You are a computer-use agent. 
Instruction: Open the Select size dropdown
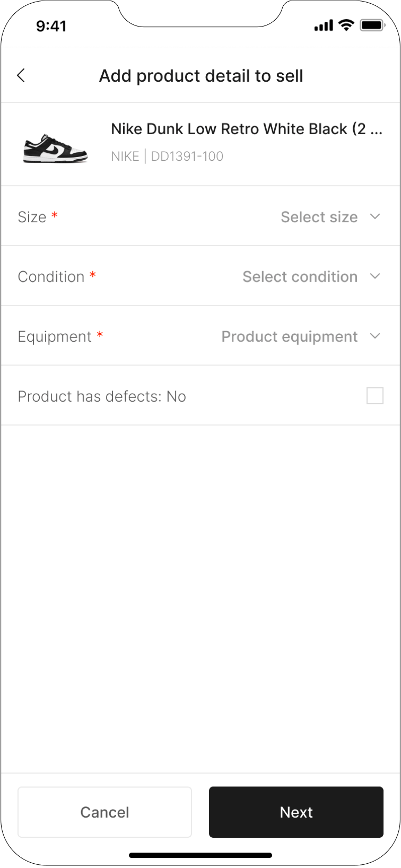(x=319, y=216)
